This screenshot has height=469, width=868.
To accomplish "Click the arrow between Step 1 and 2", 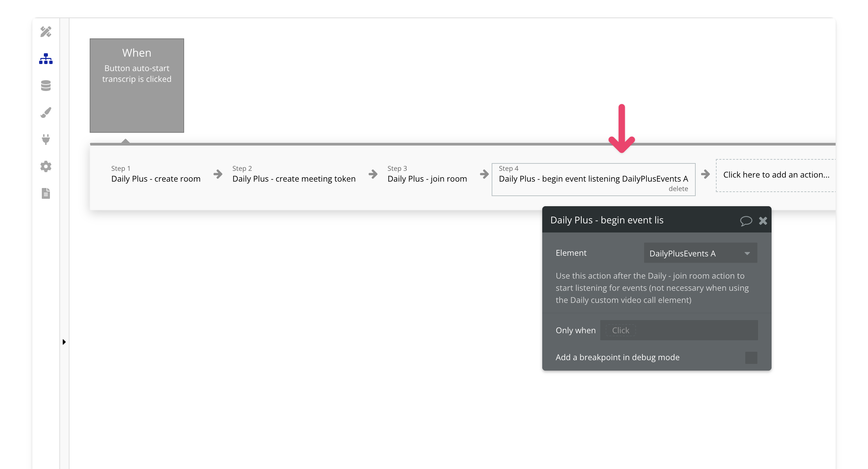I will pos(218,174).
